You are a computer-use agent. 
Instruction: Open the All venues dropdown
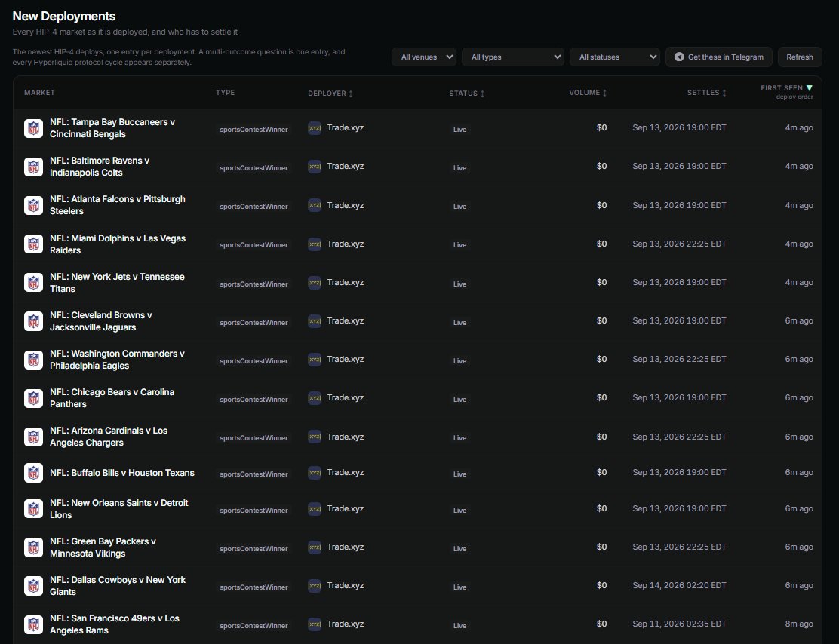424,57
